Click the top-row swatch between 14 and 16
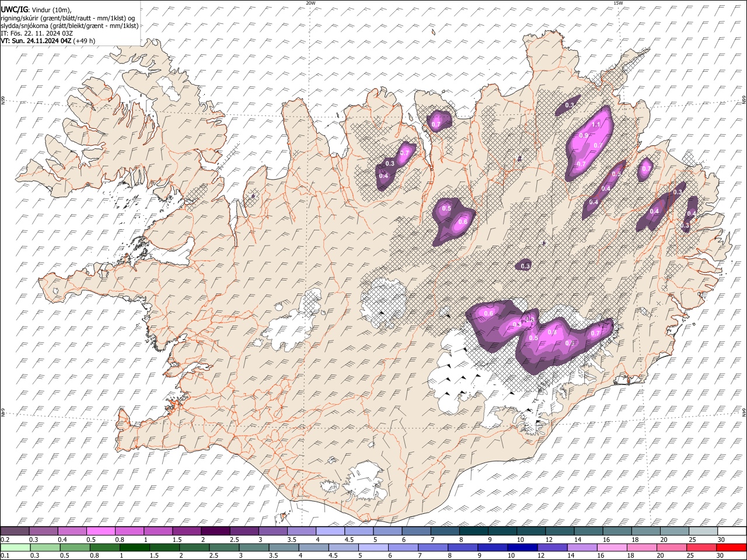 click(x=588, y=531)
